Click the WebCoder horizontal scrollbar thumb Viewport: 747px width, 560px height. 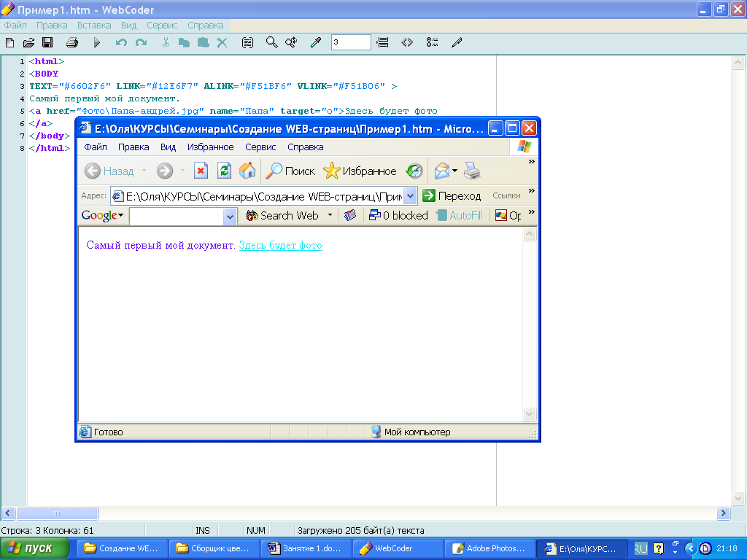coord(57,513)
